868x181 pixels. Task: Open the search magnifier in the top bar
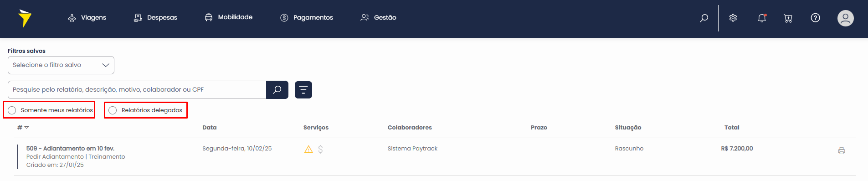click(704, 18)
